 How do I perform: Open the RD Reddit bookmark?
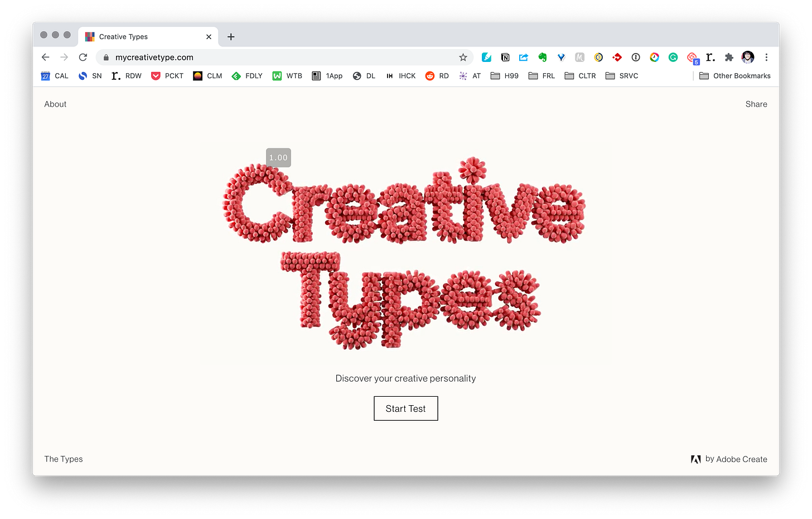(x=437, y=76)
